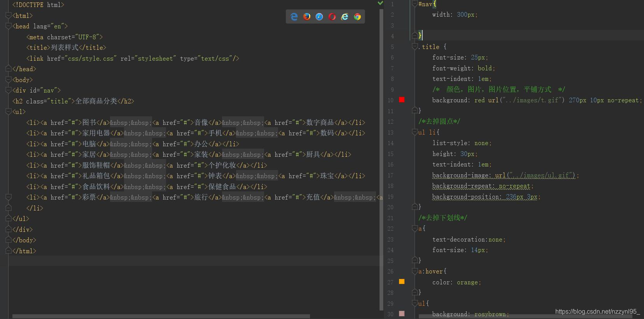Click line number 10 in CSS gutter
The image size is (644, 319).
click(x=390, y=100)
